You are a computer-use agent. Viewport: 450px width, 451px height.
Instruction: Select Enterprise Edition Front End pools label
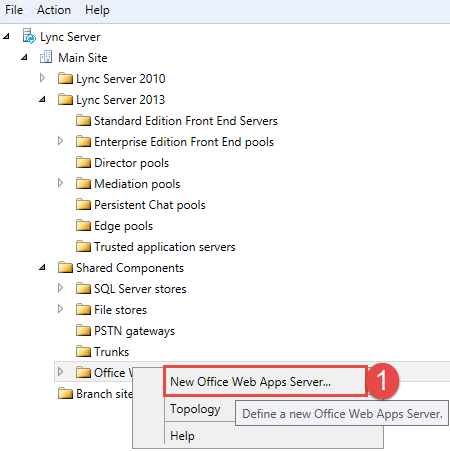coord(184,142)
